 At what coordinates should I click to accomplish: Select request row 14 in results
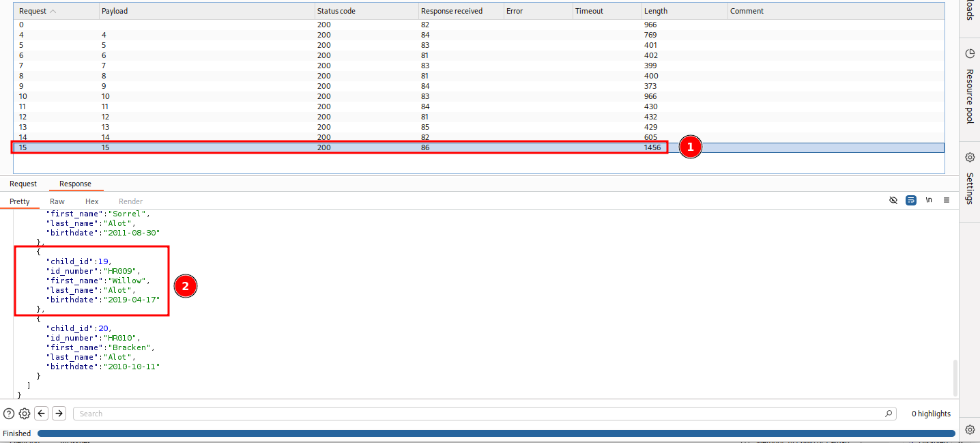click(x=273, y=137)
